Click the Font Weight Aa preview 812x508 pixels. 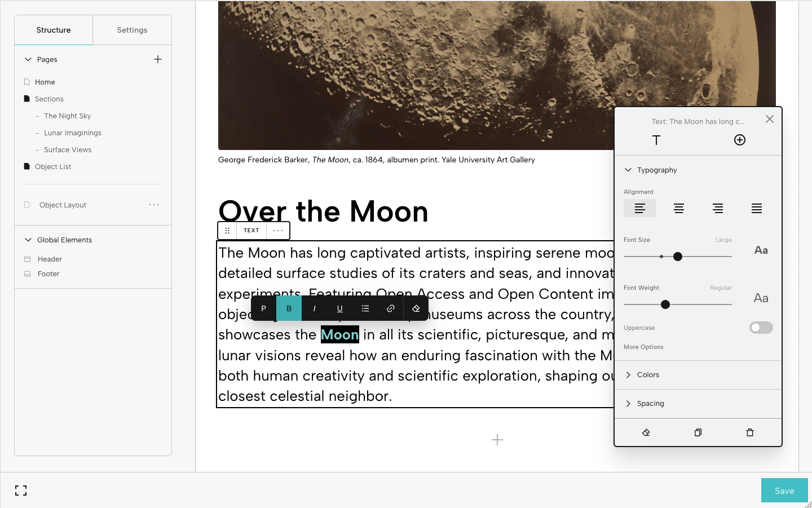(x=761, y=298)
